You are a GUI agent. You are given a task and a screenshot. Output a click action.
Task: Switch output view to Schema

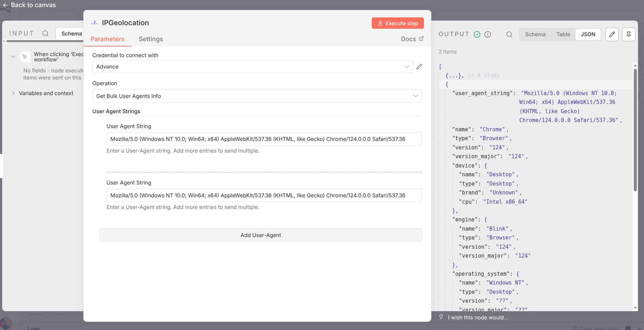point(535,34)
